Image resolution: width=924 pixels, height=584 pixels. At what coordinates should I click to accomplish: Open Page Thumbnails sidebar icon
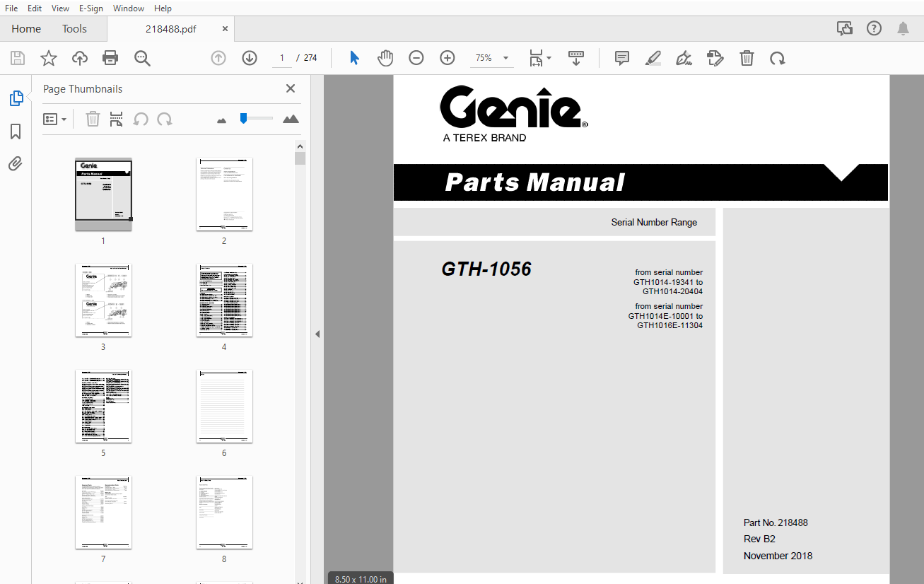16,98
